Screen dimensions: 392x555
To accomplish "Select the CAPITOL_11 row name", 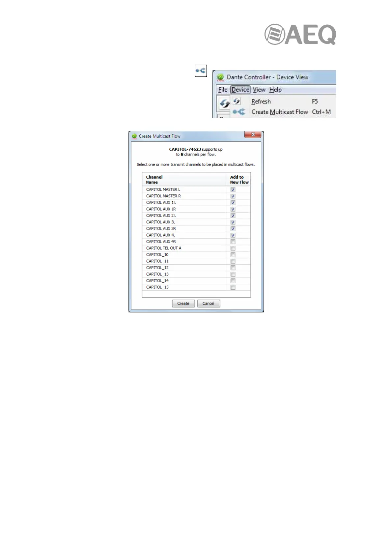I will (x=157, y=261).
